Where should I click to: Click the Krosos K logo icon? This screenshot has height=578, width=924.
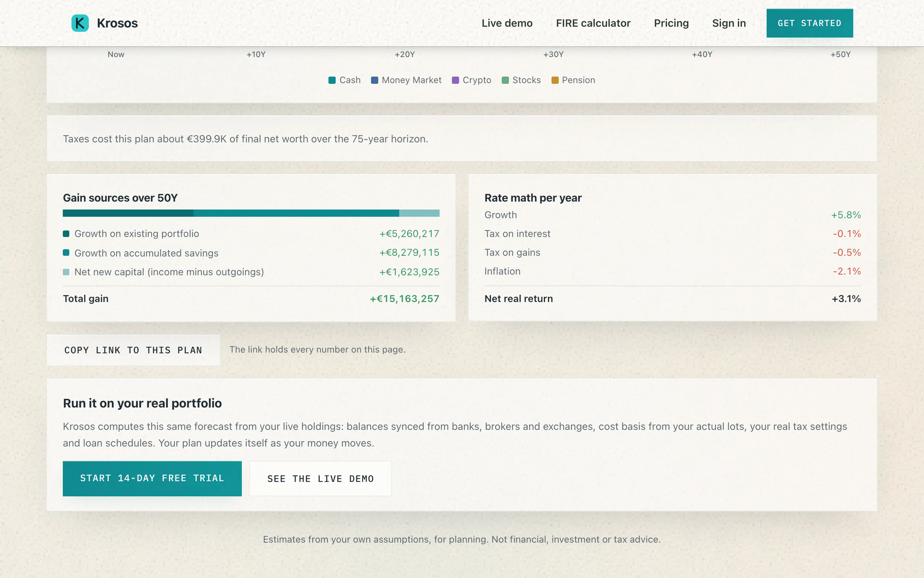[80, 23]
